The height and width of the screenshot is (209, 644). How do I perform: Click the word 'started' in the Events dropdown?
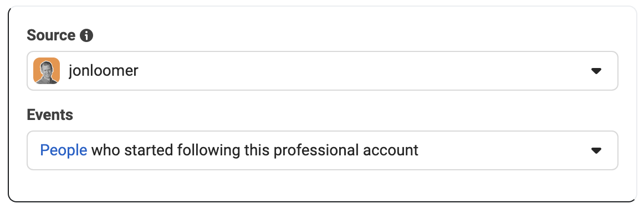coord(149,150)
